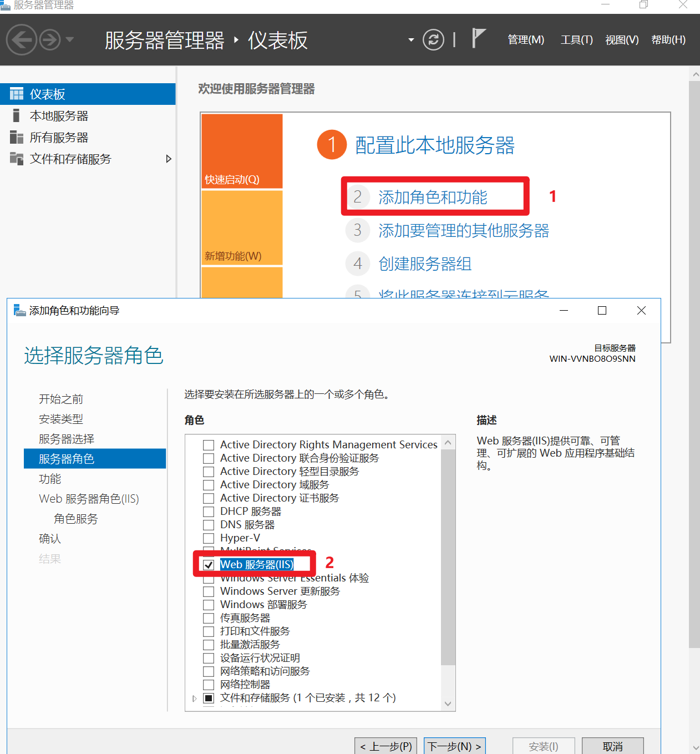Uncheck Web 服务器(IIS) role
The image size is (700, 754).
209,565
